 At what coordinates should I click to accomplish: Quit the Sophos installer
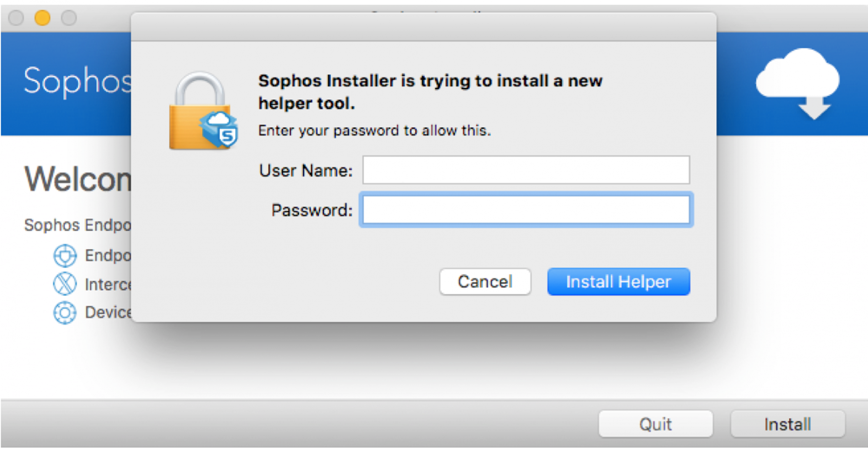pyautogui.click(x=655, y=424)
